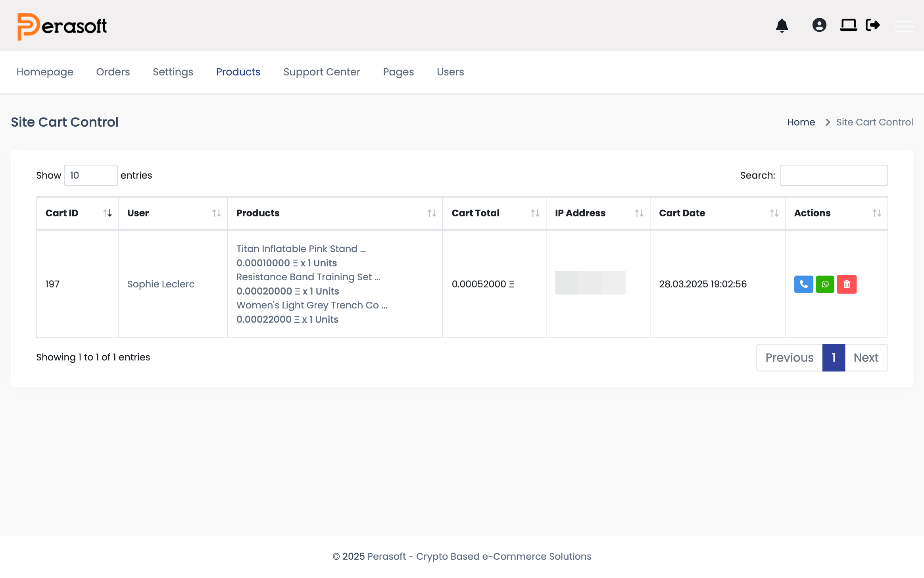This screenshot has height=578, width=924.
Task: Sort by Cart ID column arrows
Action: click(x=108, y=213)
